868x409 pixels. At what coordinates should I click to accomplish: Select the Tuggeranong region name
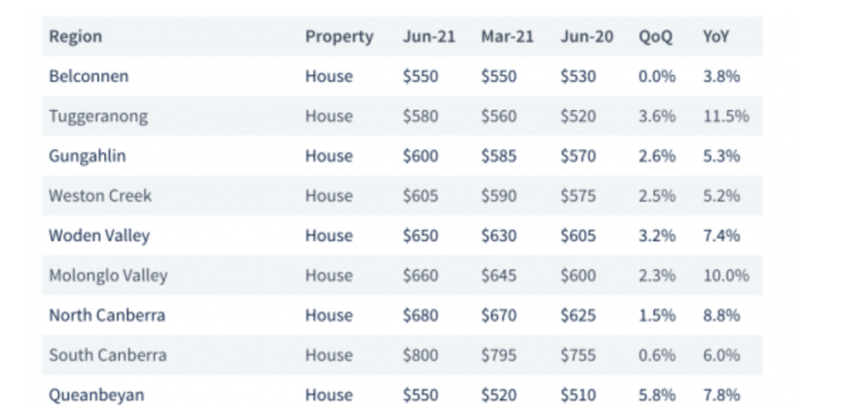(99, 117)
